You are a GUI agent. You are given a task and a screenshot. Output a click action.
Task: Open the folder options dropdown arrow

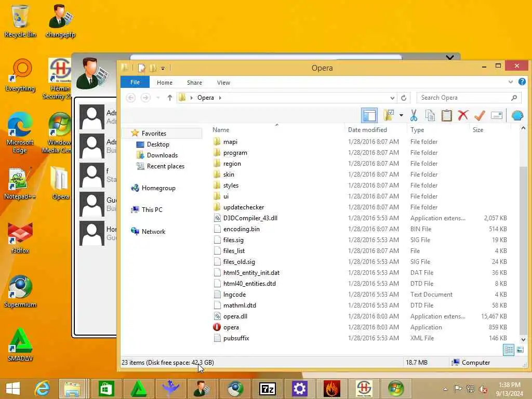coord(401,115)
